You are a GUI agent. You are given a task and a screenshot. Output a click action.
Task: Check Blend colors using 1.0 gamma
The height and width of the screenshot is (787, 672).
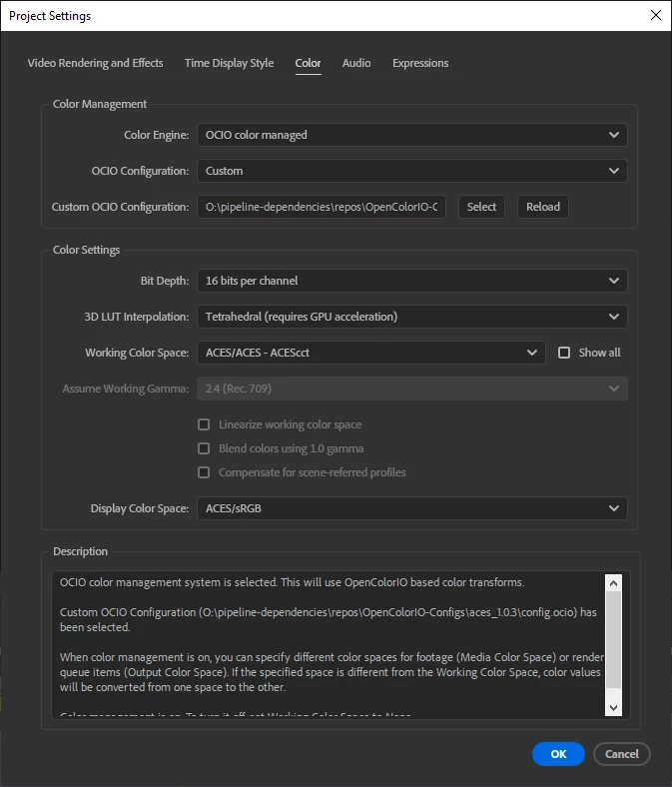(204, 448)
